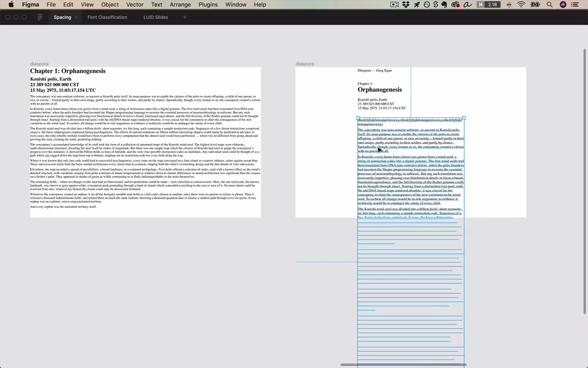Open Spotlight search
Viewport: 588px width, 368px height.
[550, 5]
